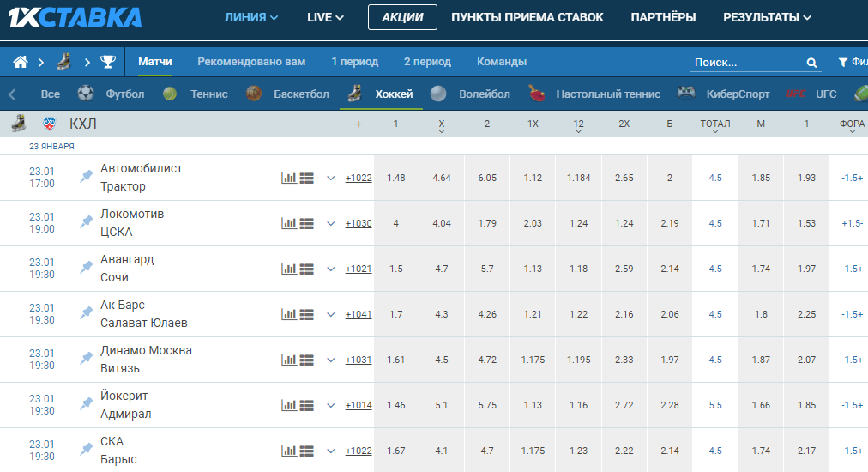
Task: Open the filter funnel icon
Action: pos(842,62)
